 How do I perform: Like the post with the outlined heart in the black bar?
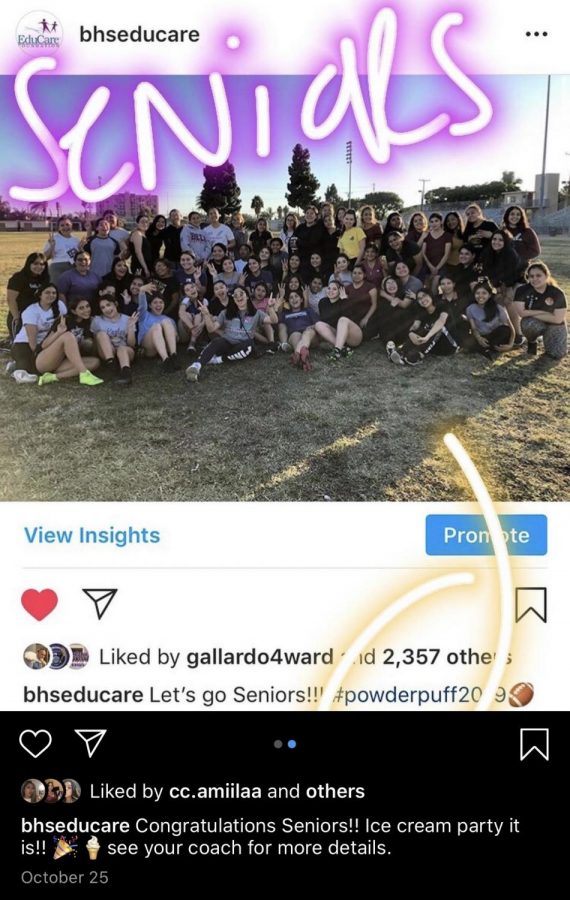(x=36, y=743)
